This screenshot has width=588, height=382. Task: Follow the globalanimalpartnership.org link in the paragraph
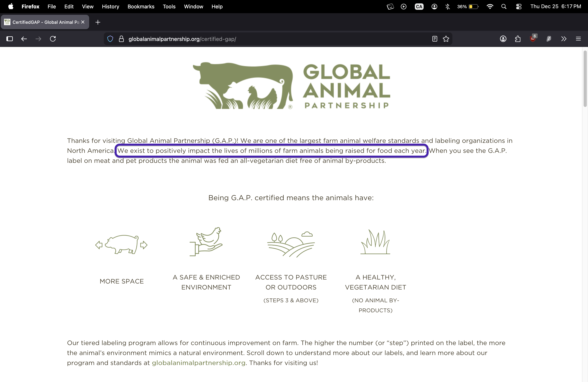point(198,363)
